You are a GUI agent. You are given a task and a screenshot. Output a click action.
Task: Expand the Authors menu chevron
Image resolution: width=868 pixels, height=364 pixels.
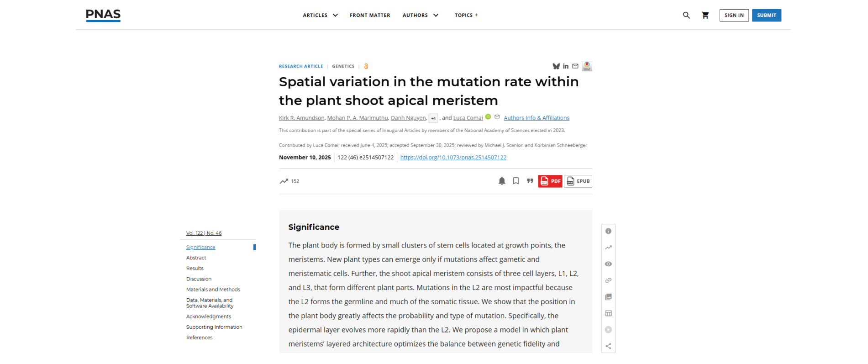[436, 15]
